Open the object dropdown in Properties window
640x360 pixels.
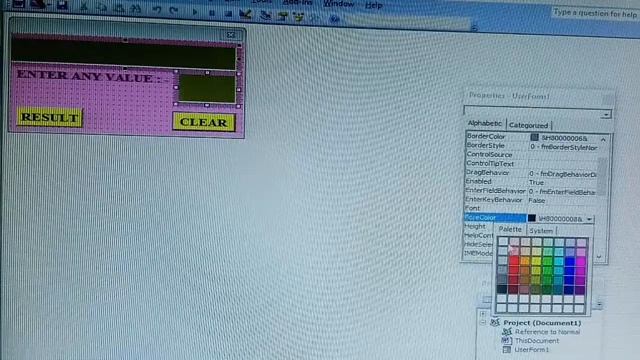point(606,115)
